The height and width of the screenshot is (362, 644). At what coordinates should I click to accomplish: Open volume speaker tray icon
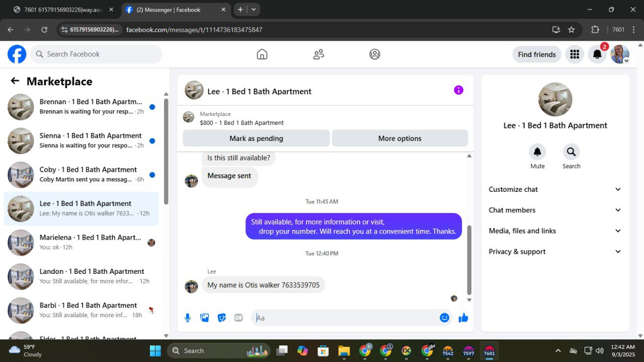coord(600,351)
